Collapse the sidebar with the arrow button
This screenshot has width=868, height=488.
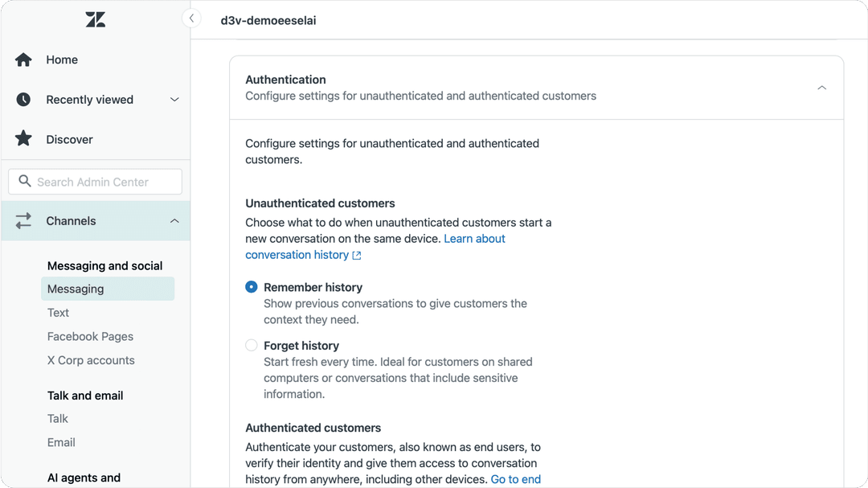191,18
